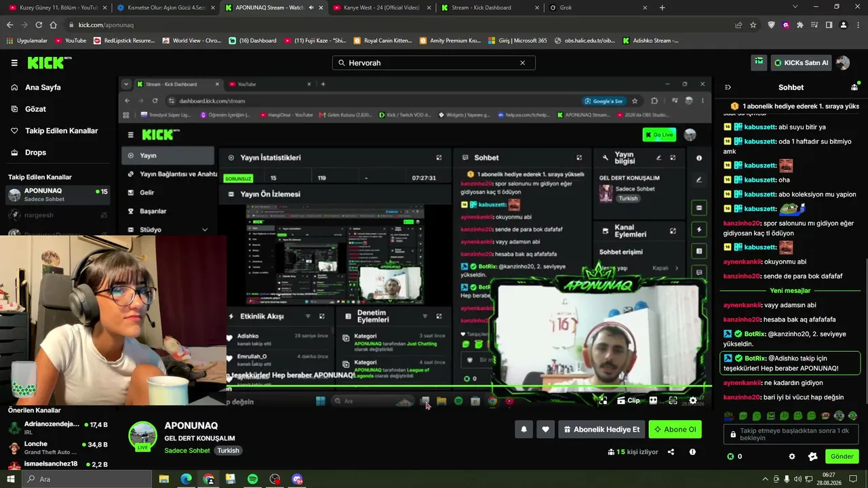Open Royal Canin Kitten bookmark

click(382, 41)
